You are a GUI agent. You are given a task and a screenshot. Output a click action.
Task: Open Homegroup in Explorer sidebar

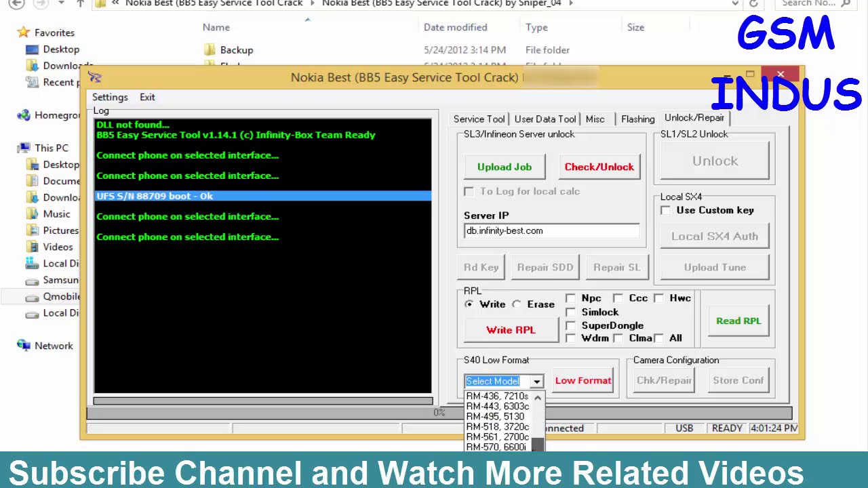[49, 115]
